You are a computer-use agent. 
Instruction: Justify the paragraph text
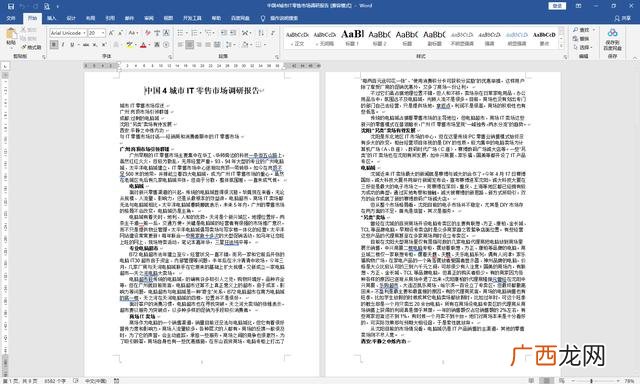[208, 44]
